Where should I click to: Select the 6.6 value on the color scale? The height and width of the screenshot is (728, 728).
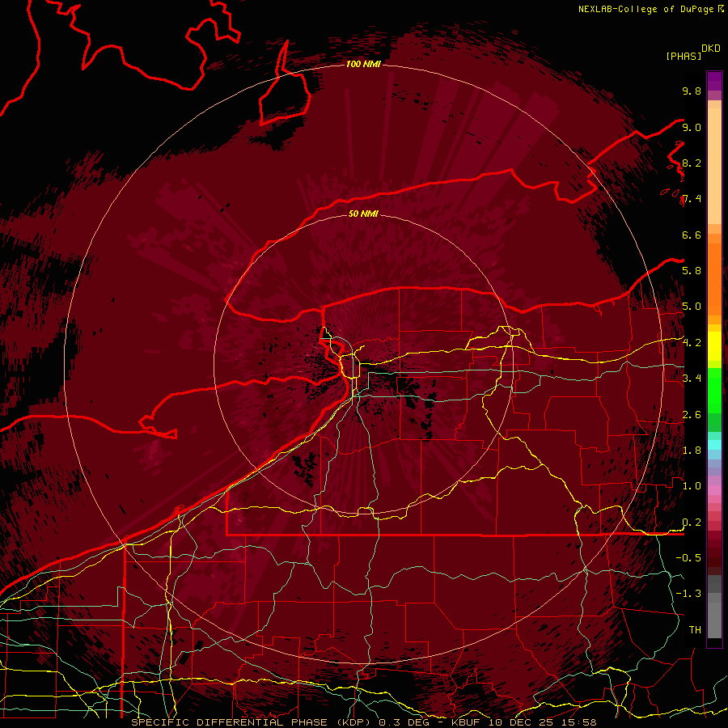(x=692, y=235)
